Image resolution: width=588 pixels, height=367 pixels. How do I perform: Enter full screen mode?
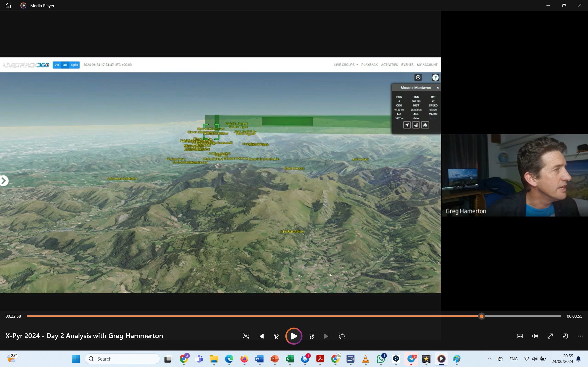click(550, 336)
